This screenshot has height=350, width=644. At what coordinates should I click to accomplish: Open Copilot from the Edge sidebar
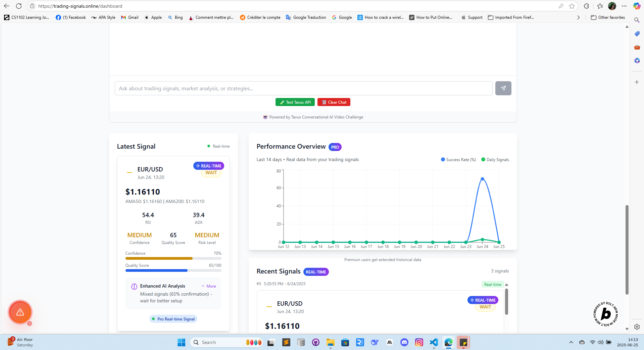(637, 60)
